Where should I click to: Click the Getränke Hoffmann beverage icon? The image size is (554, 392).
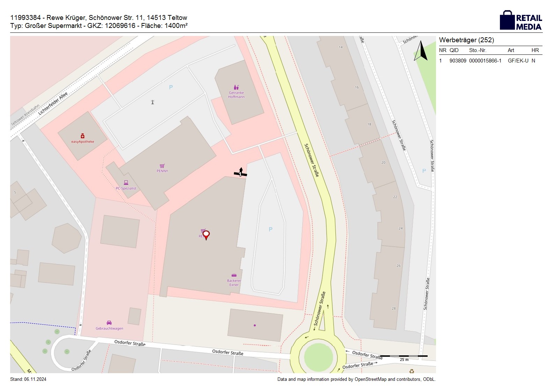236,87
